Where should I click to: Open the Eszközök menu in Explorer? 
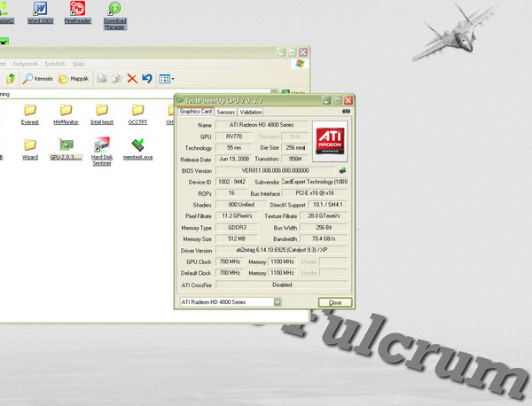55,64
